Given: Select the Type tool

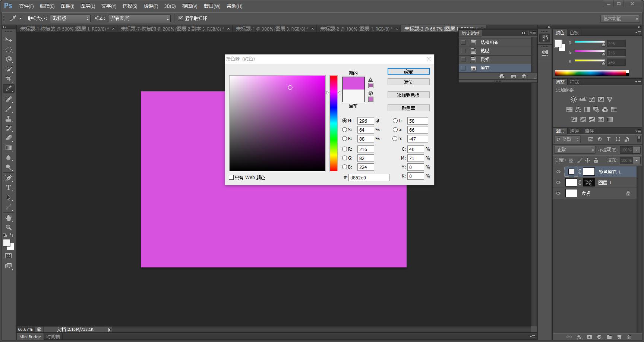Looking at the screenshot, I should click(x=9, y=188).
